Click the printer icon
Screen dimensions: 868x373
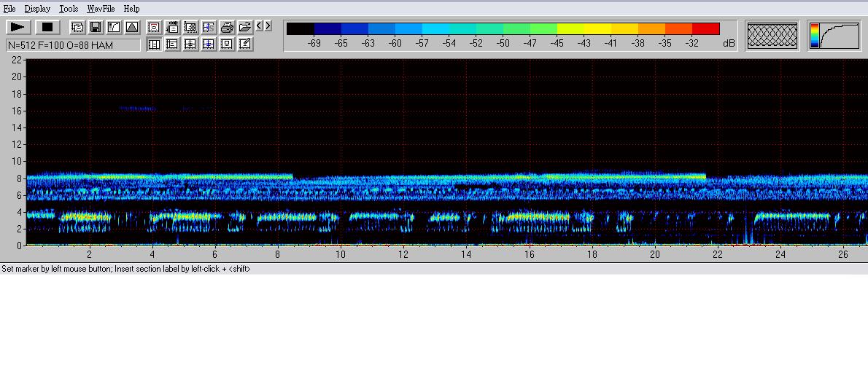(x=227, y=27)
